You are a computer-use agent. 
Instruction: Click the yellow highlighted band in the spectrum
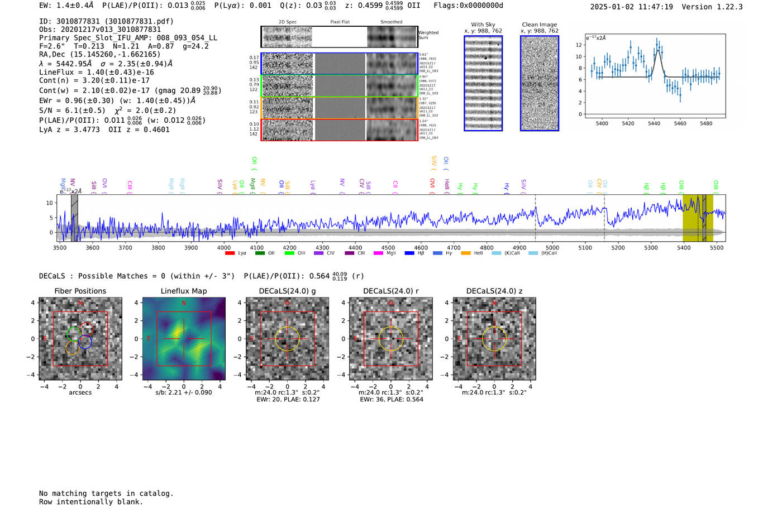point(698,218)
